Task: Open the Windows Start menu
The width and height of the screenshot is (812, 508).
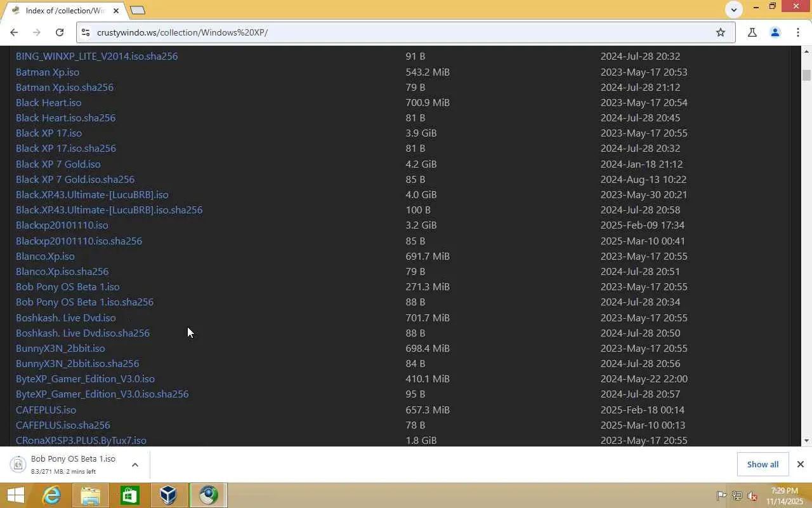Action: tap(15, 495)
